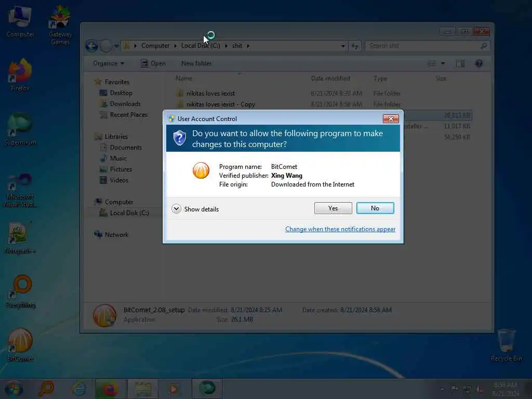Open Notepad++ desktop shortcut
The height and width of the screenshot is (399, 532).
[x=20, y=237]
